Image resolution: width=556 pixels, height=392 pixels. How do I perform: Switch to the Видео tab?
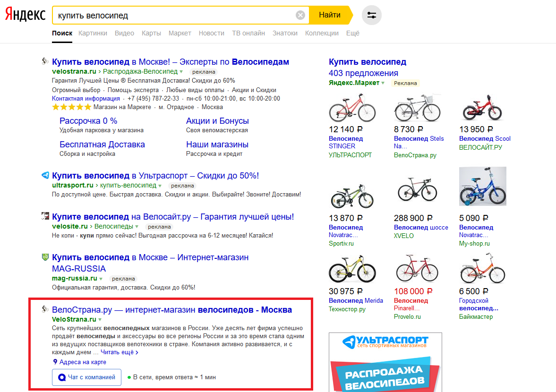tap(124, 33)
